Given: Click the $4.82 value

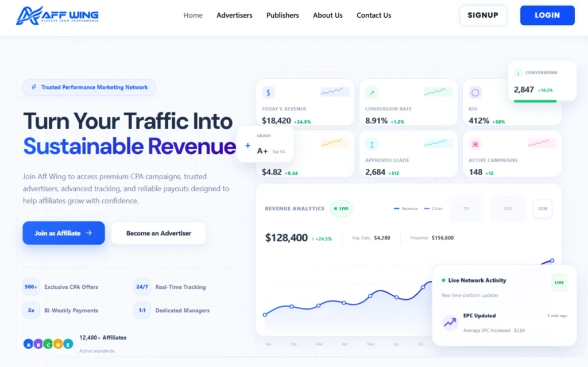Looking at the screenshot, I should point(272,172).
